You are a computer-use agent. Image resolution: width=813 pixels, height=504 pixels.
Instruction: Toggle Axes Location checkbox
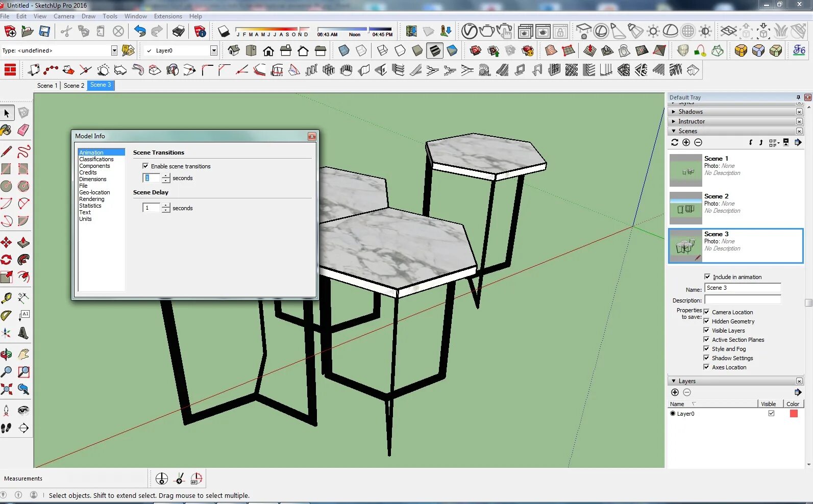click(706, 367)
